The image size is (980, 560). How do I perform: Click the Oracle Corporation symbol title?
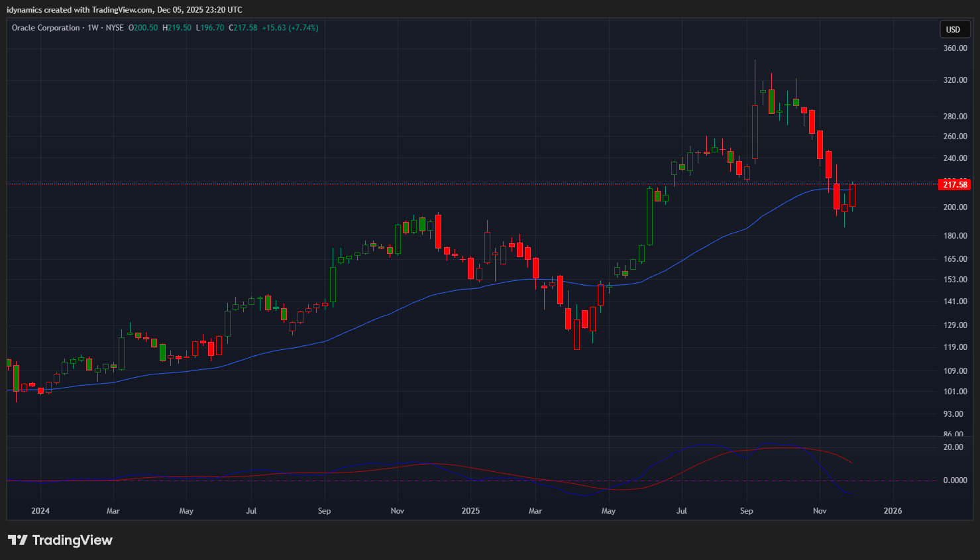pyautogui.click(x=46, y=28)
